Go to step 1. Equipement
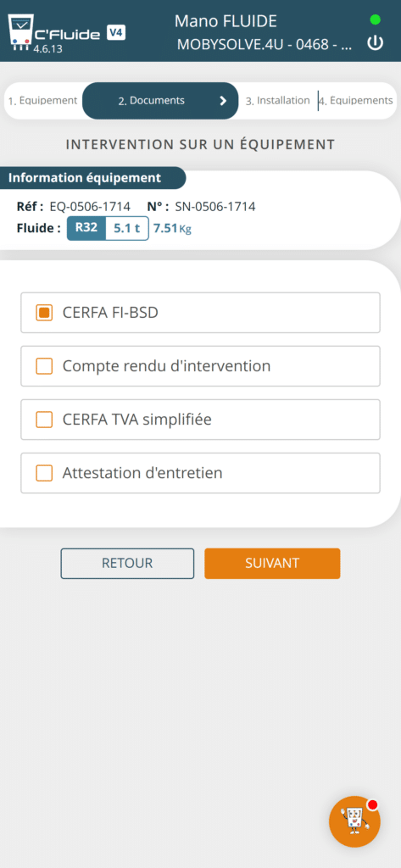The image size is (401, 868). (43, 101)
